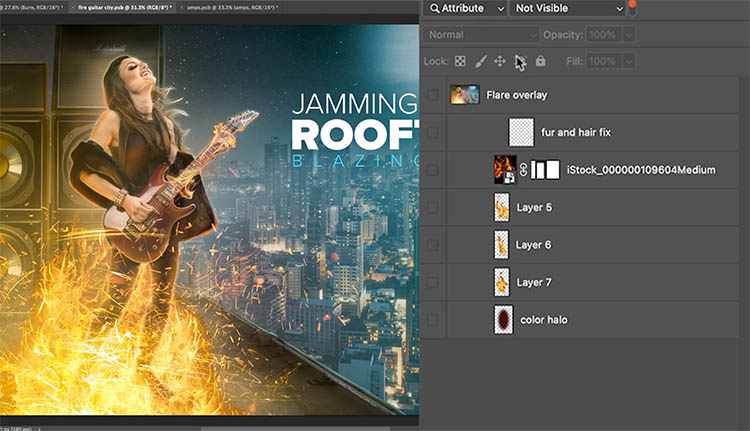
Task: Click the lock all padlock icon
Action: click(x=540, y=61)
